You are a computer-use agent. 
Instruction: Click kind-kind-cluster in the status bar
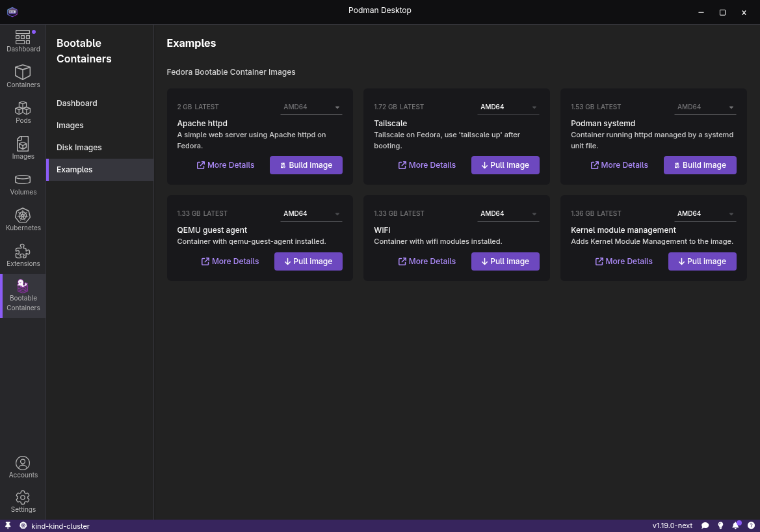pyautogui.click(x=60, y=525)
